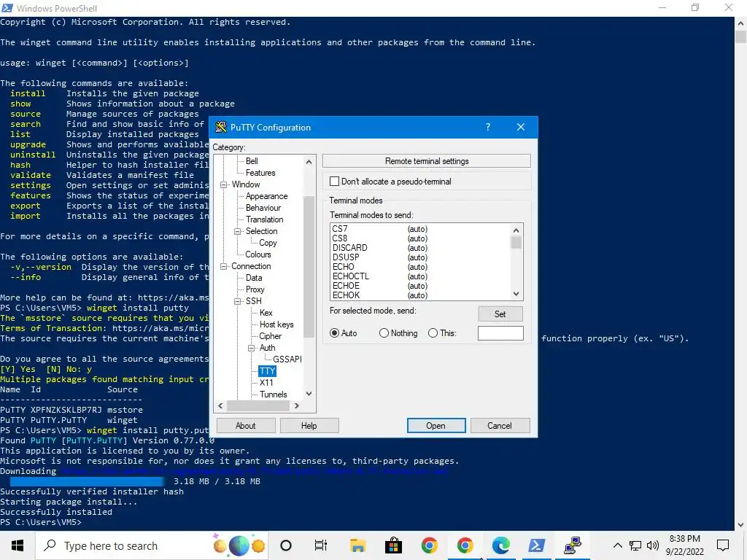Close the PuTTY Configuration dialog
This screenshot has width=747, height=560.
pyautogui.click(x=521, y=127)
